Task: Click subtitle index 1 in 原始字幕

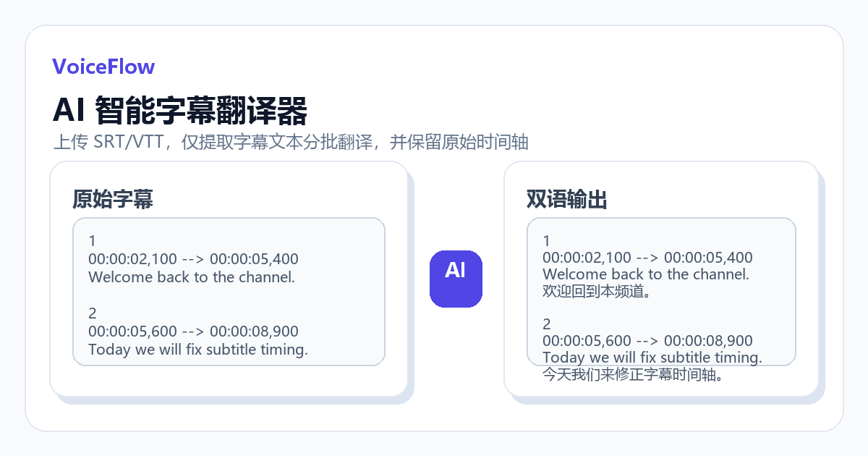Action: point(92,241)
